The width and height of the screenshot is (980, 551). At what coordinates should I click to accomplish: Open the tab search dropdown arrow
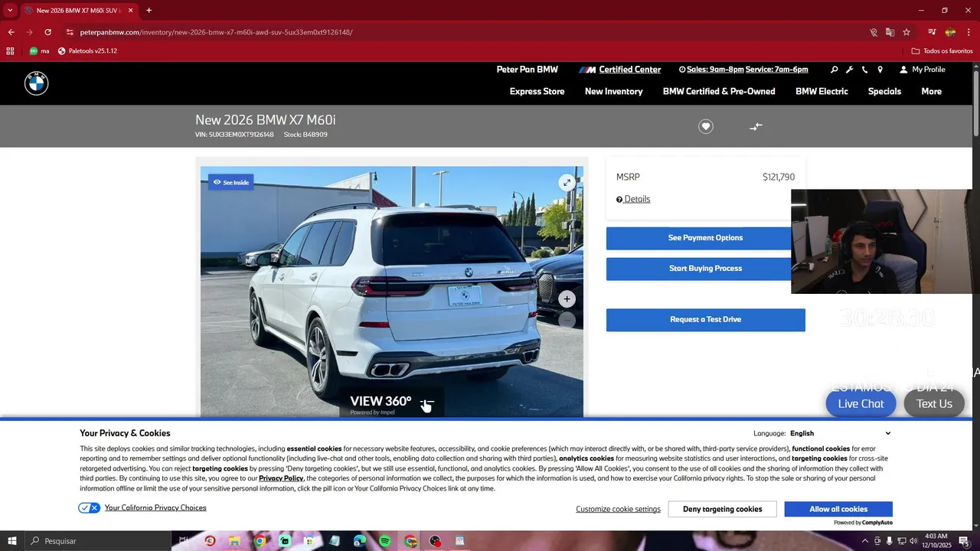click(x=9, y=11)
